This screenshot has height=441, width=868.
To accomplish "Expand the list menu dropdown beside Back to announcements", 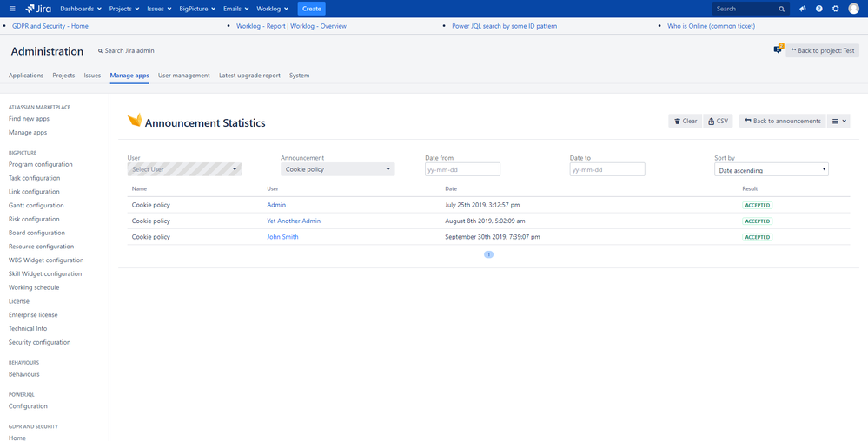I will 838,121.
